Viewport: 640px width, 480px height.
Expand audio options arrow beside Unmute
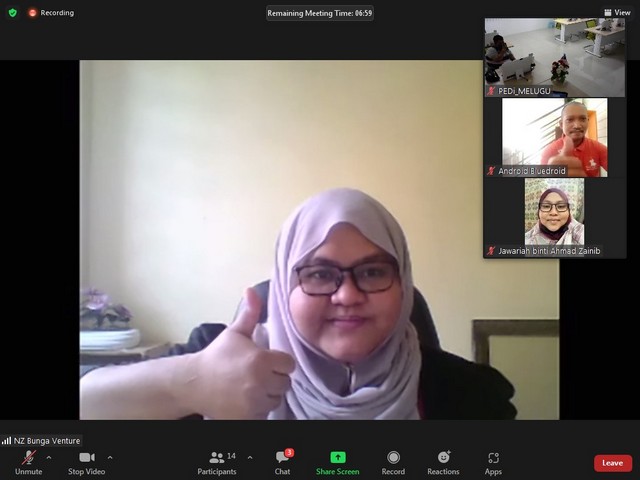(49, 457)
